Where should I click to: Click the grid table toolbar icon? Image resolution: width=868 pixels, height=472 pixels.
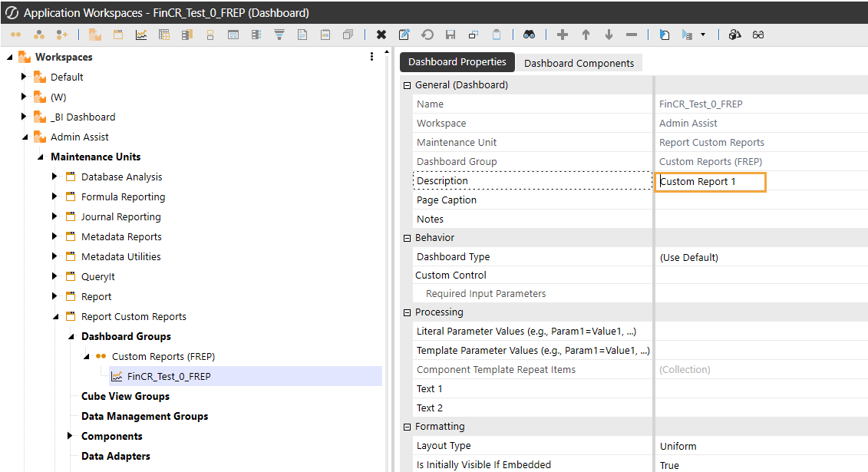click(x=164, y=35)
